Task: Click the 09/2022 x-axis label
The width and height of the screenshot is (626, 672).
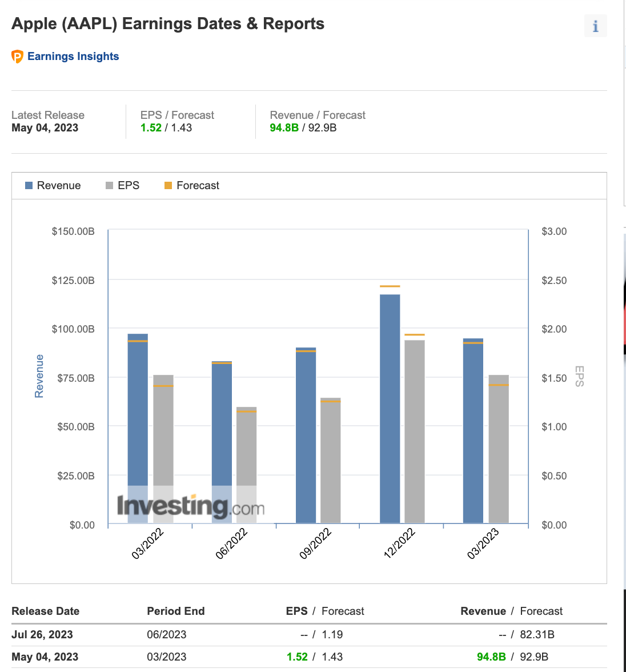Action: [x=315, y=543]
